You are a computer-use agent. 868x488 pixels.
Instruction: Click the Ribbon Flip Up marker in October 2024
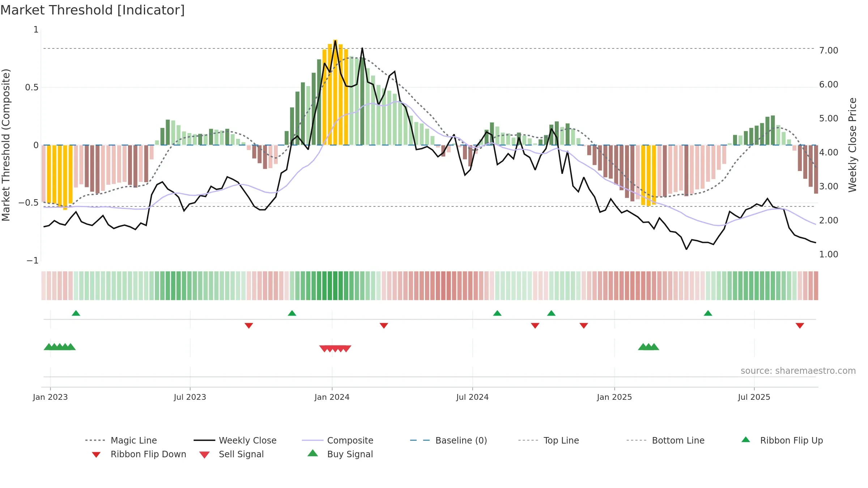(551, 313)
